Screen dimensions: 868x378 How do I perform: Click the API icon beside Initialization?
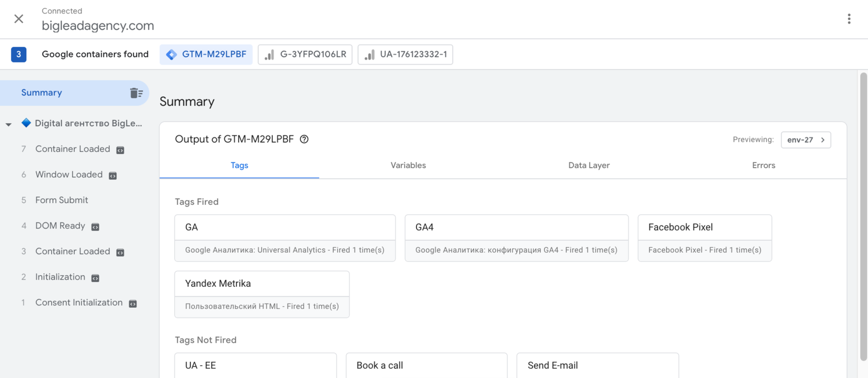(95, 278)
